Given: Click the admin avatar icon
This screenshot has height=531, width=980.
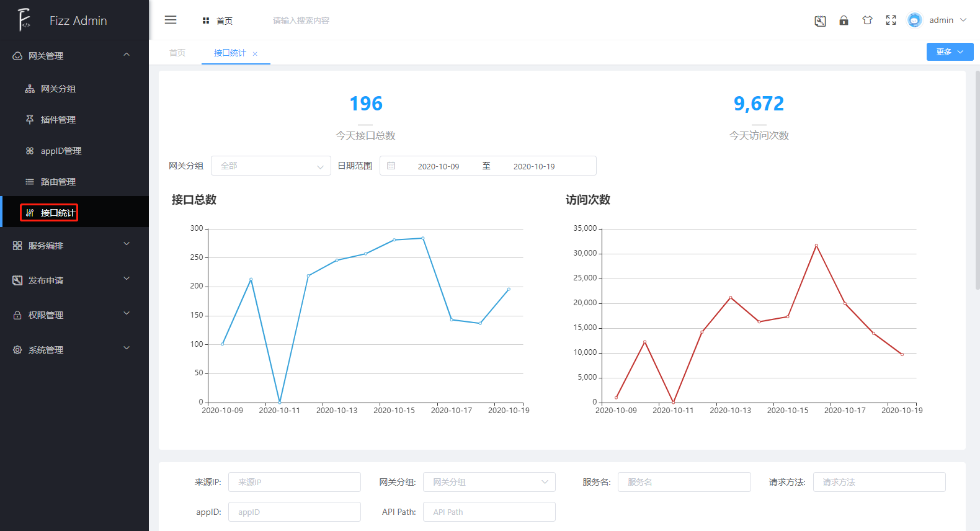Looking at the screenshot, I should (x=914, y=20).
